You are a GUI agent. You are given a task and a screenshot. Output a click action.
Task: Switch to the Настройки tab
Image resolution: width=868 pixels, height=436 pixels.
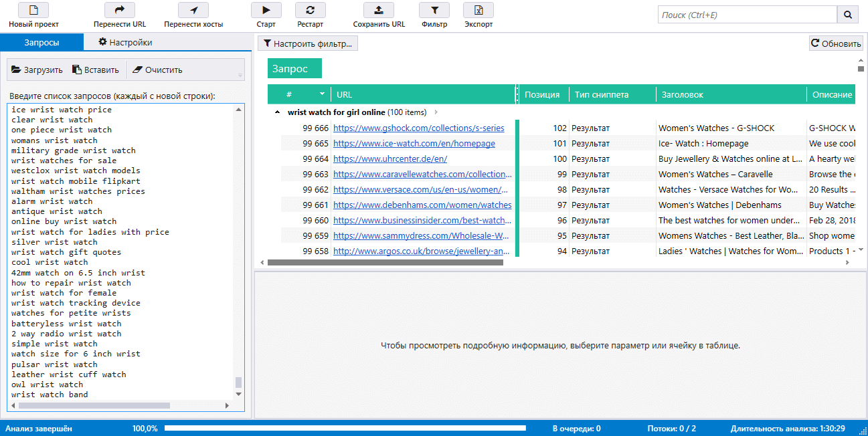click(x=126, y=42)
